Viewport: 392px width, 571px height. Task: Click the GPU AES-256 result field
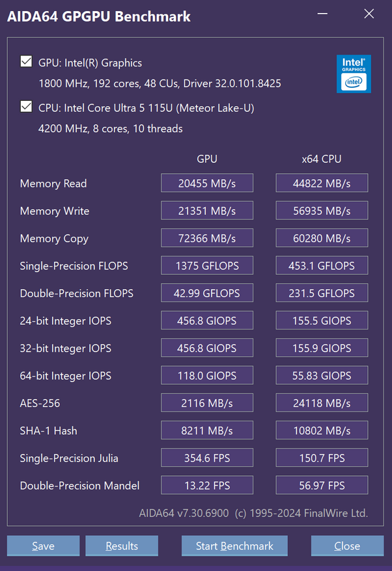pyautogui.click(x=207, y=403)
